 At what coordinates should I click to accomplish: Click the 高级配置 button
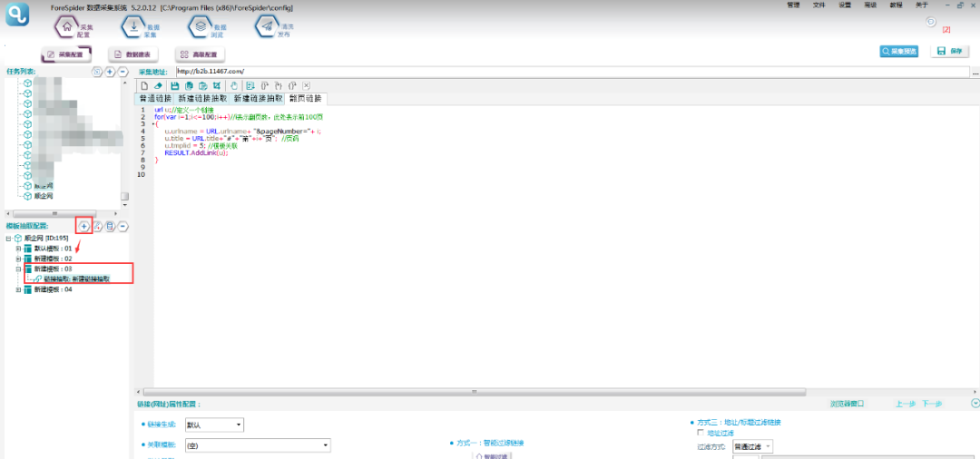[200, 54]
